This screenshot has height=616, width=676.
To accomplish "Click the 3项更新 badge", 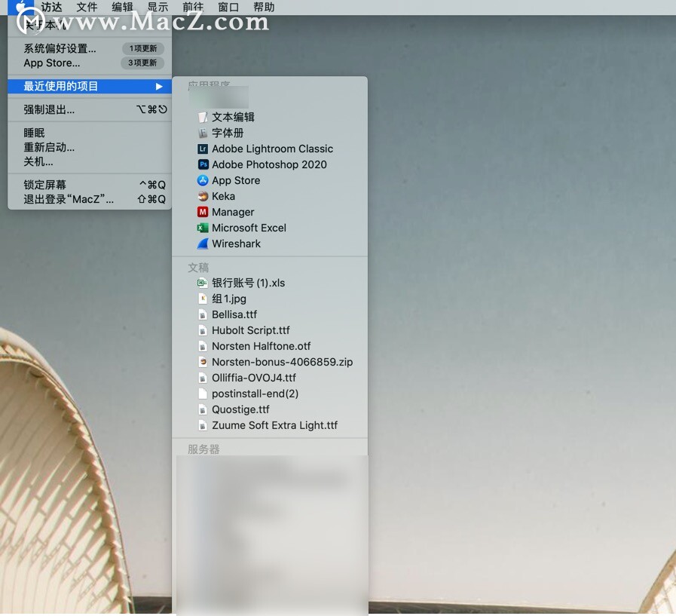I will pos(142,63).
